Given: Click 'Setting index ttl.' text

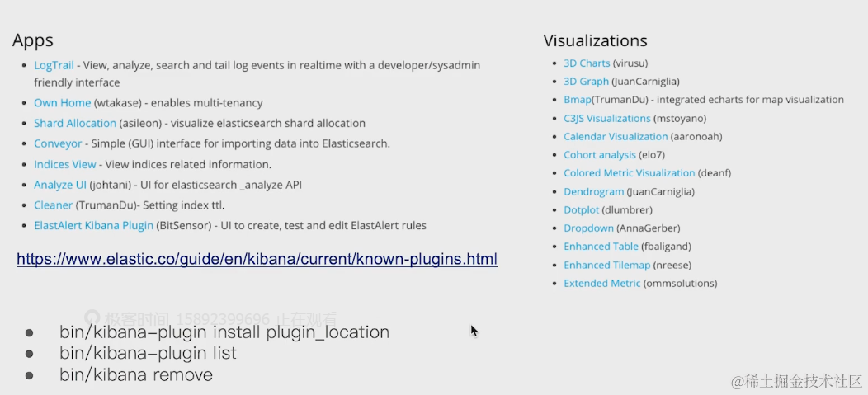Looking at the screenshot, I should click(x=184, y=205).
